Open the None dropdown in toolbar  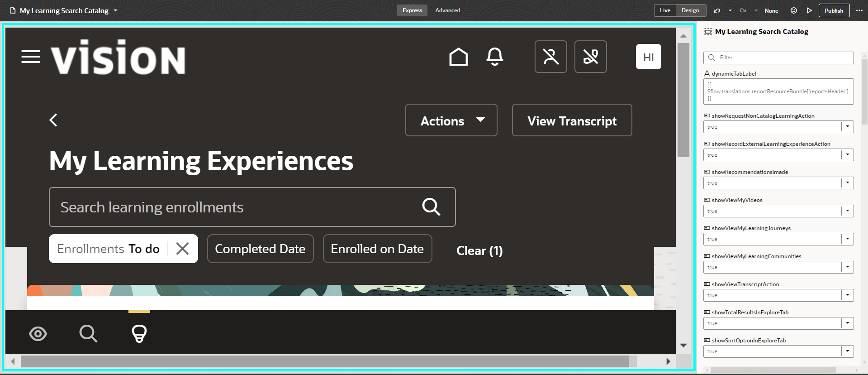pyautogui.click(x=771, y=10)
